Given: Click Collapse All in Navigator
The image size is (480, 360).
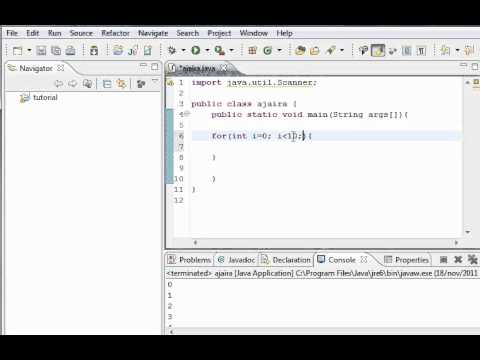Looking at the screenshot, I should (107, 84).
